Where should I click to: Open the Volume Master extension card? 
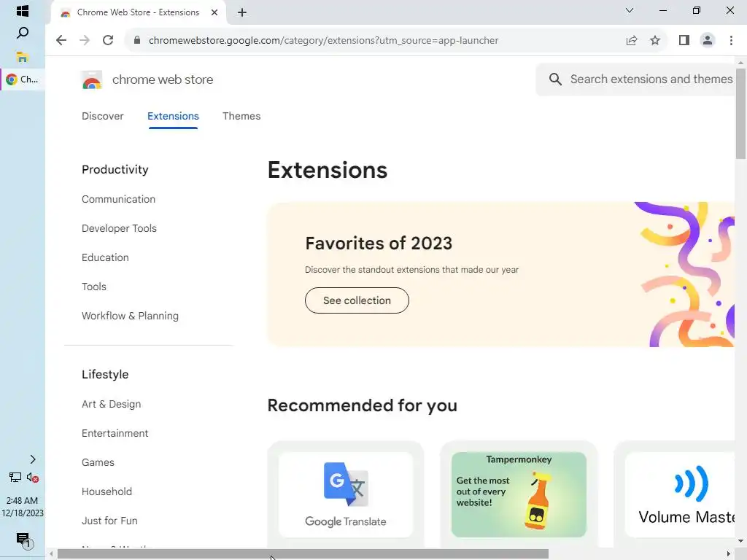(674, 494)
